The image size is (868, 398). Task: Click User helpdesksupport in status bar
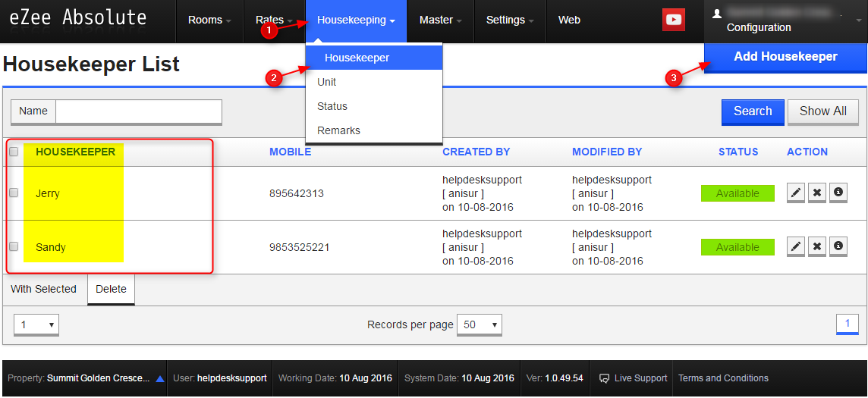tap(220, 378)
